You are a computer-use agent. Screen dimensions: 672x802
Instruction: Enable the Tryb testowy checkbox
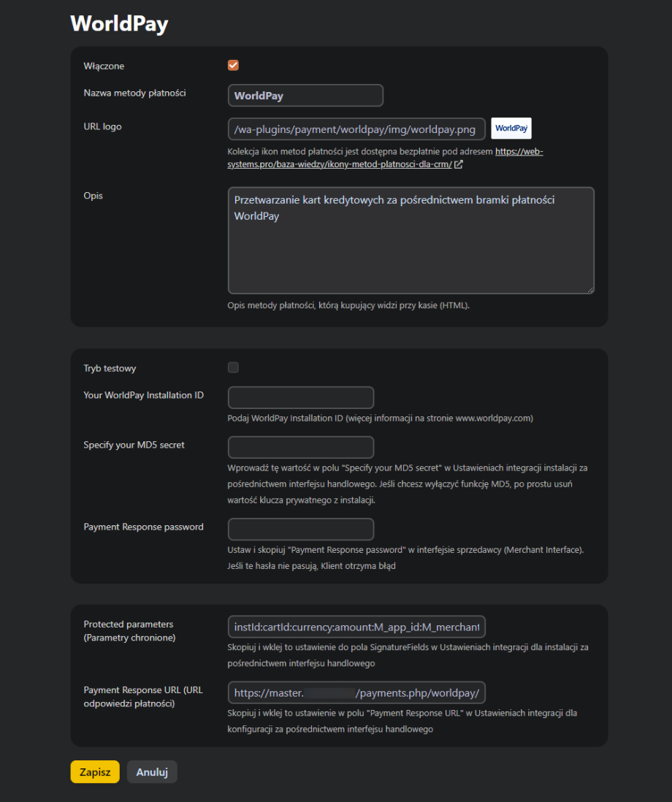click(234, 367)
